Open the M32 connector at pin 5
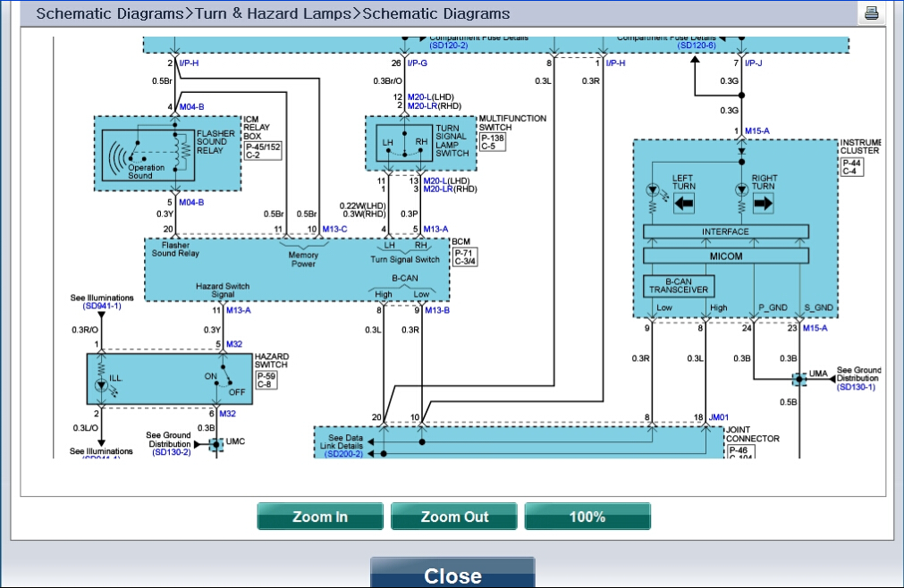This screenshot has width=904, height=588. 234,344
